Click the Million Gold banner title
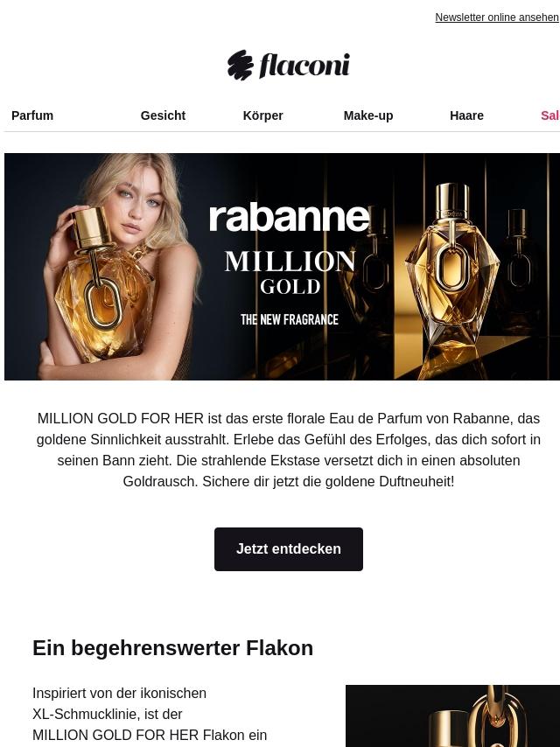Viewport: 560px width, 747px height. click(290, 273)
